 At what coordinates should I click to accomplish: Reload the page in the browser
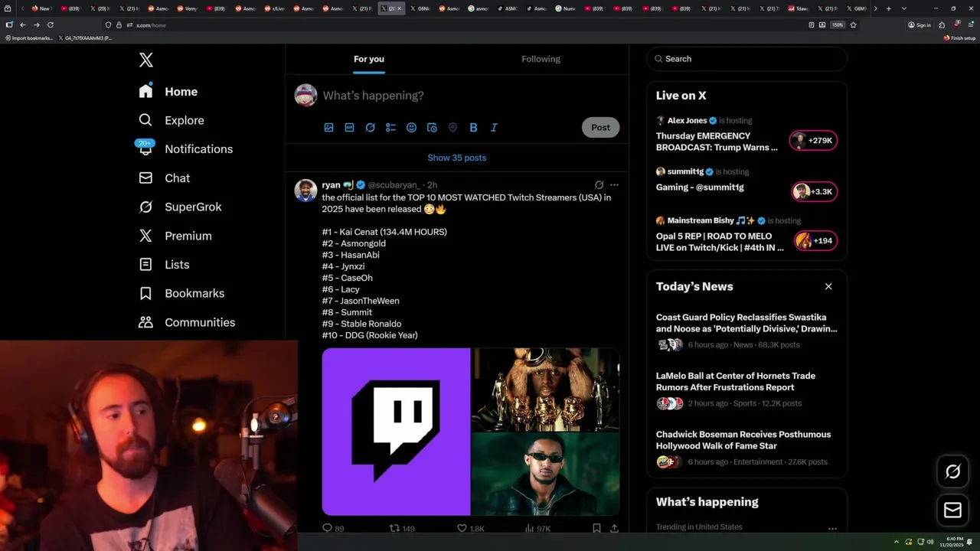point(51,24)
